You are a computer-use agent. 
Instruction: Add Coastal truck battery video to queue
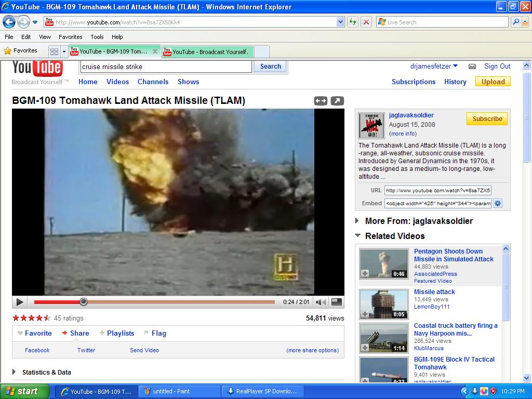click(365, 348)
